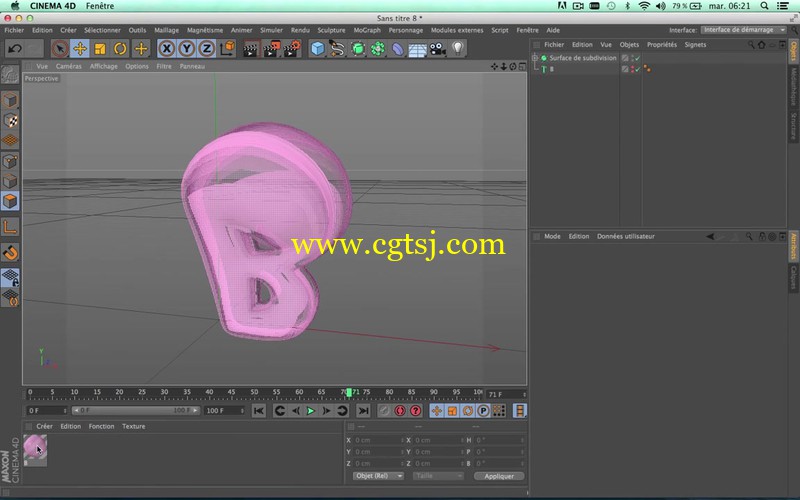This screenshot has height=500, width=800.
Task: Click the 100 F end frame field
Action: point(224,411)
